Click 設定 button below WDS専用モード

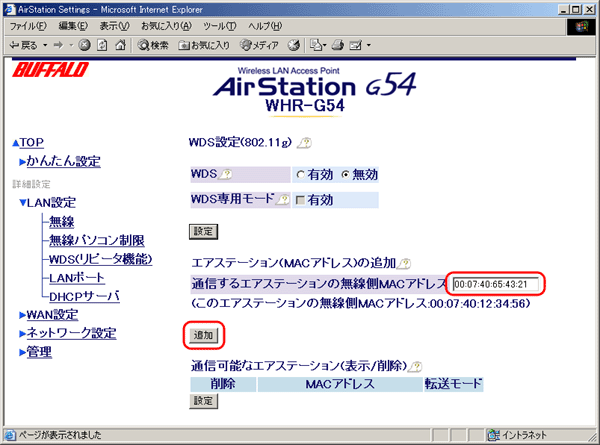pyautogui.click(x=203, y=232)
